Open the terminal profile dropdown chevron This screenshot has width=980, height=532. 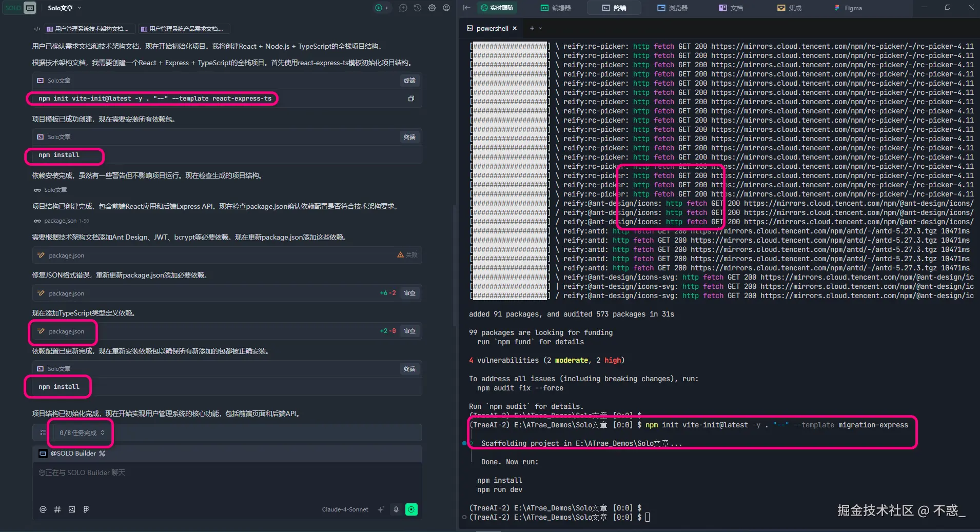pyautogui.click(x=540, y=28)
